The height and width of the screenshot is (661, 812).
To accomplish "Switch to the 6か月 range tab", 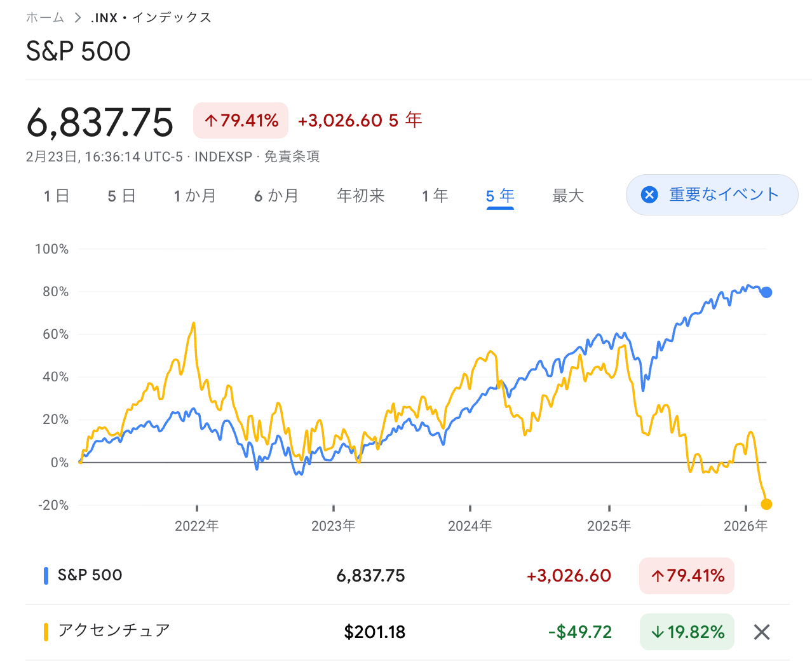I will (276, 196).
